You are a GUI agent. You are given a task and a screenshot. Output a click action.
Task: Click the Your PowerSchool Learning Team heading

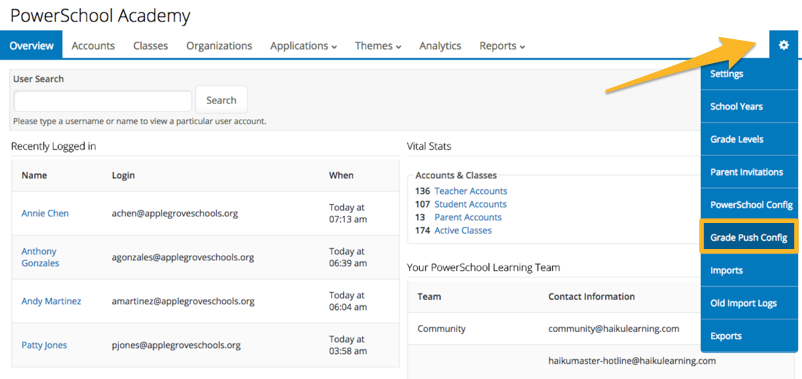483,267
